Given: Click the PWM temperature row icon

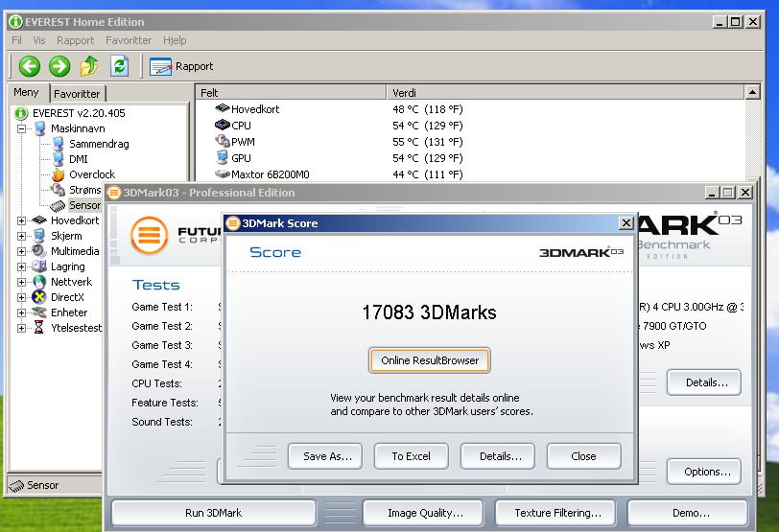Looking at the screenshot, I should [222, 142].
